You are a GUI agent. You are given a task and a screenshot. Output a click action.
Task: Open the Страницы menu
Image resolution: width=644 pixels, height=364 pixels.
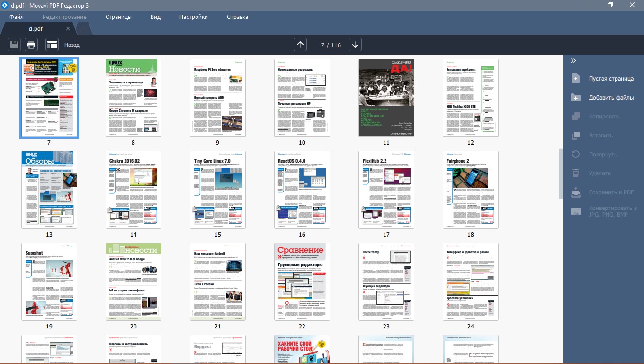pos(118,17)
